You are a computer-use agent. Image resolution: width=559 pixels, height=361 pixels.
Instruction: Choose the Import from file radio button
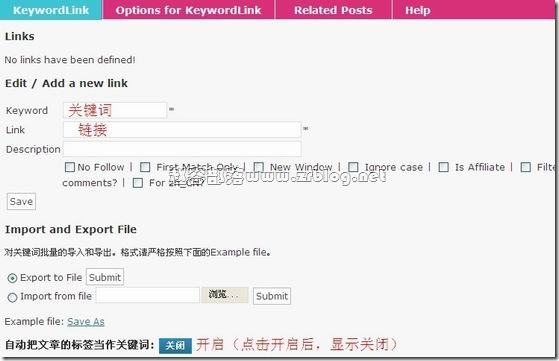[x=12, y=297]
